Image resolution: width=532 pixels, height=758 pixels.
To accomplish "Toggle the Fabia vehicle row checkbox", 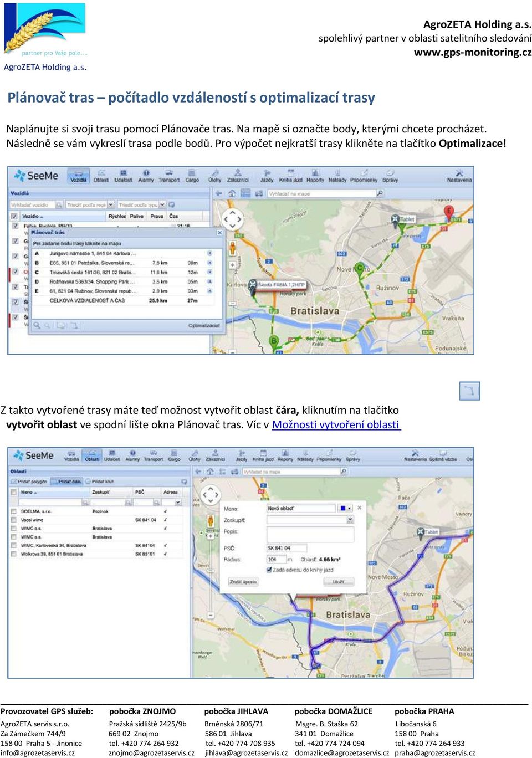I will [15, 226].
